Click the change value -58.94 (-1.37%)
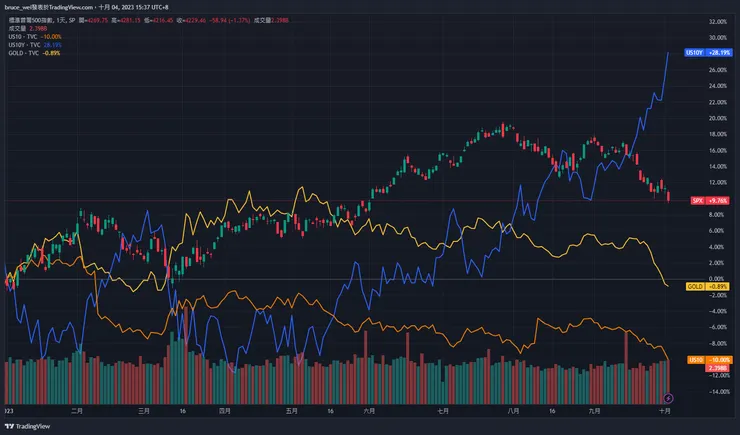The height and width of the screenshot is (435, 740). click(229, 20)
